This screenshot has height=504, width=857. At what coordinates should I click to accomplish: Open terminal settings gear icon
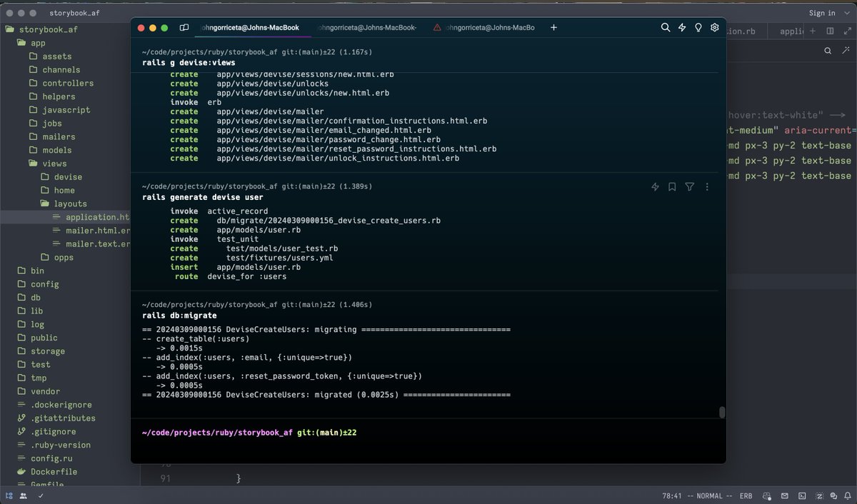714,28
